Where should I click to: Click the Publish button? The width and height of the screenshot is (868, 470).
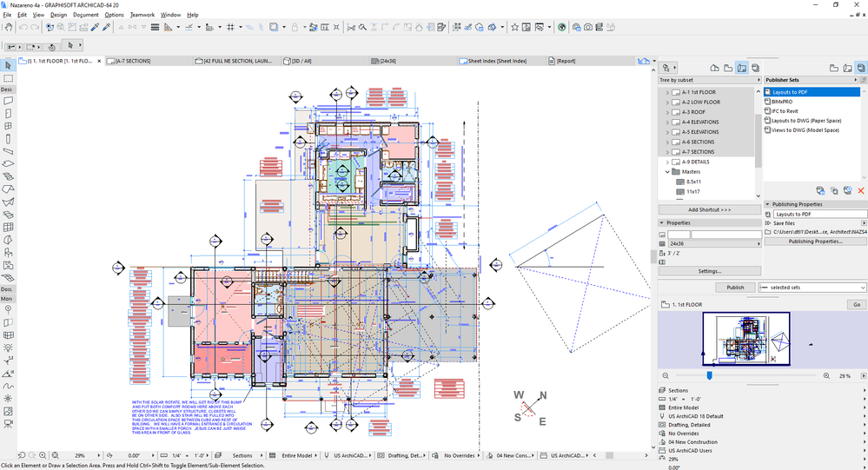pos(735,288)
